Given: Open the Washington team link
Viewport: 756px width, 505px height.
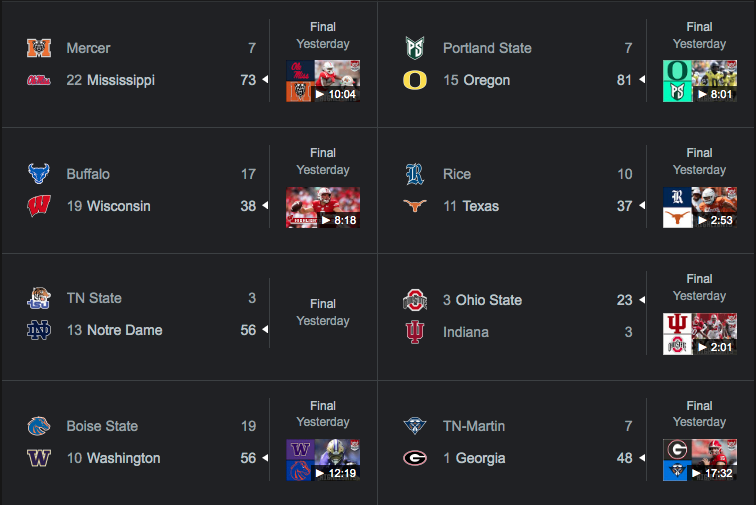Looking at the screenshot, I should tap(124, 458).
